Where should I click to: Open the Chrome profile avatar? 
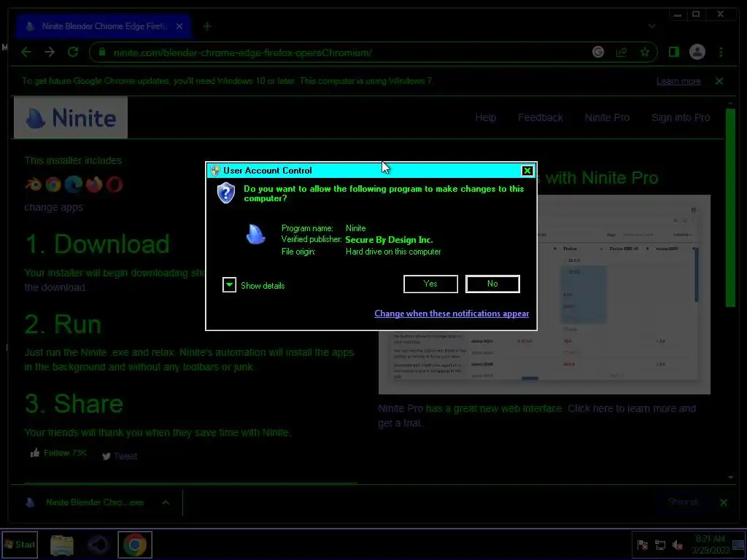697,52
